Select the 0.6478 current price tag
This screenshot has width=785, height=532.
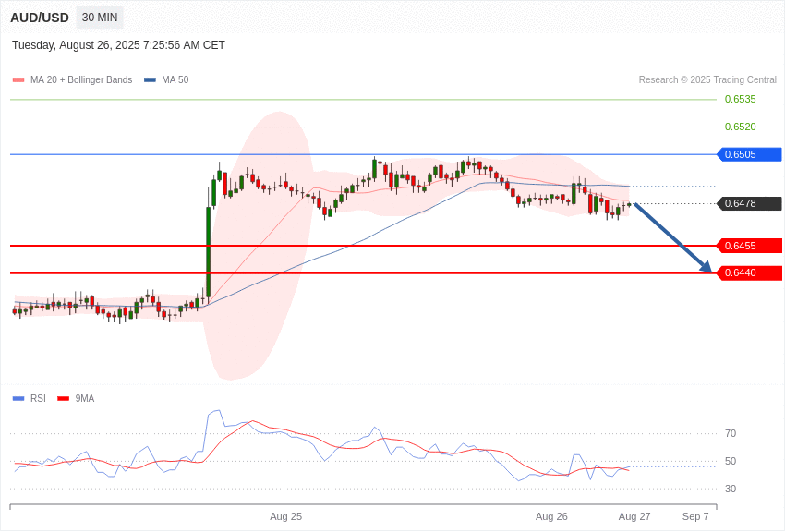[750, 204]
